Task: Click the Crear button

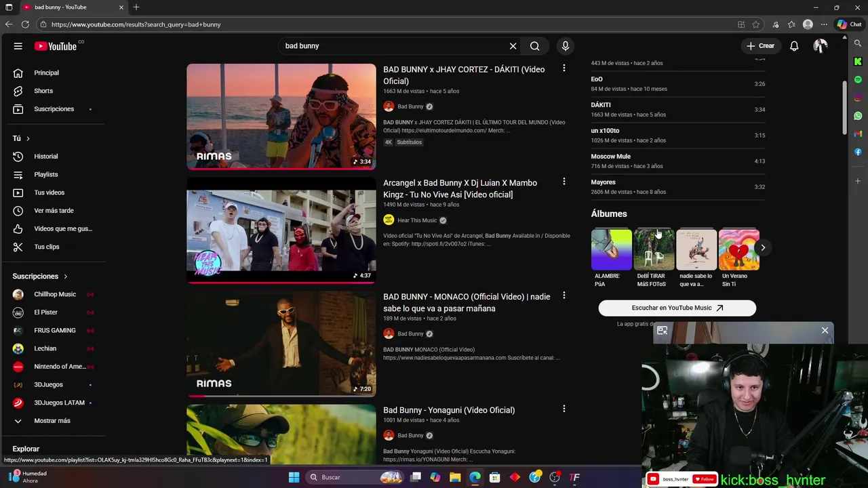Action: coord(759,46)
